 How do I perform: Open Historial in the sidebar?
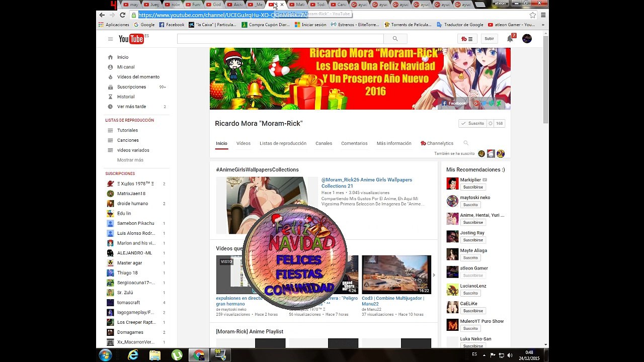126,97
